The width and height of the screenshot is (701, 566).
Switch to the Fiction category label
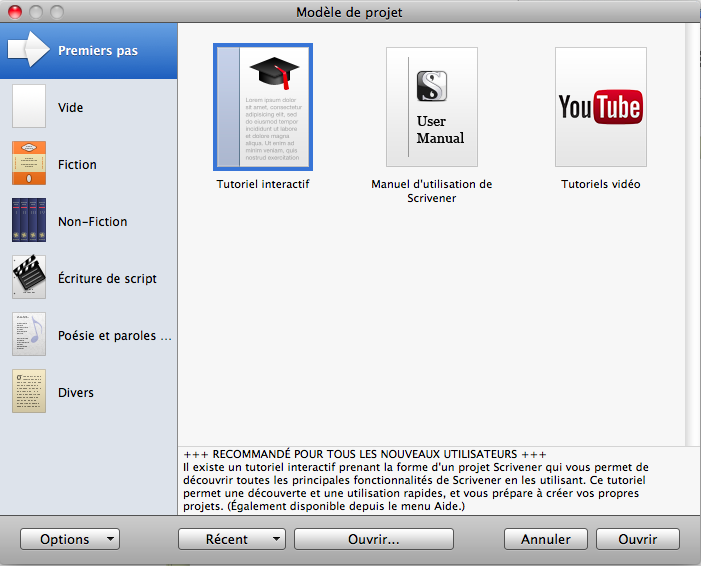pyautogui.click(x=77, y=165)
